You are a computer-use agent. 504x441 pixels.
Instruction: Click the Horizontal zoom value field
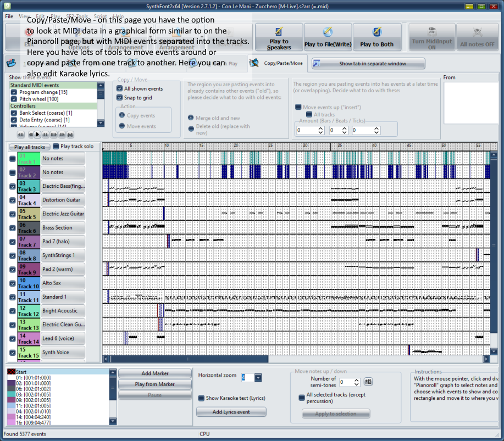[248, 377]
